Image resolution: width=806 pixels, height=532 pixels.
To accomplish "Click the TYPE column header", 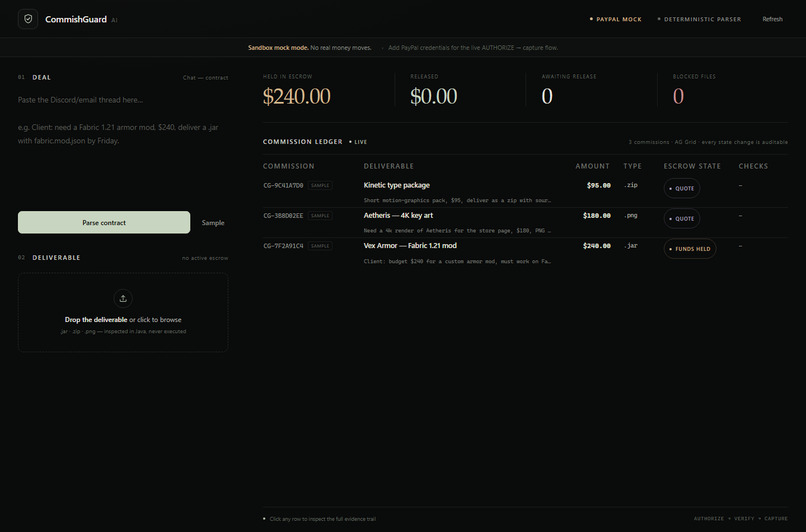I will (x=632, y=166).
